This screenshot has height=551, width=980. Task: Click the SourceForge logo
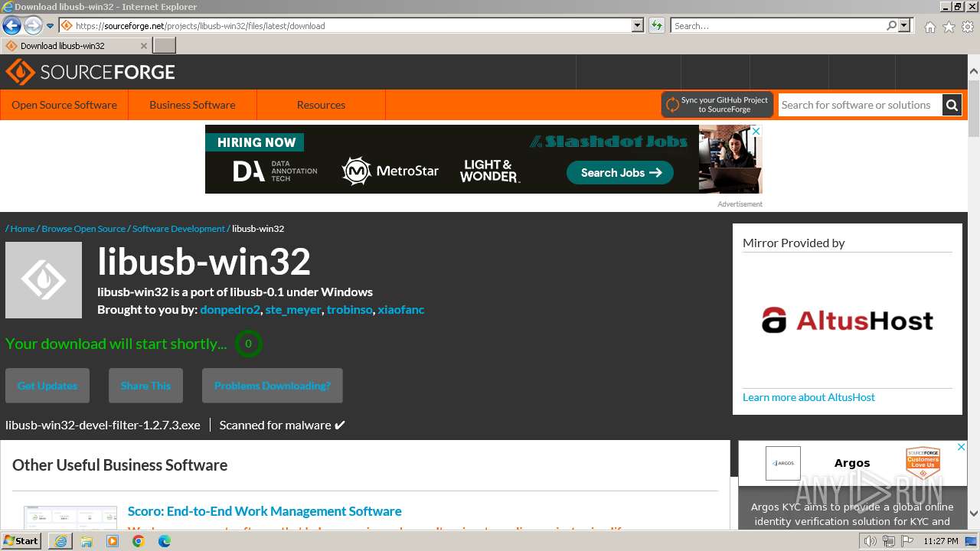tap(90, 72)
